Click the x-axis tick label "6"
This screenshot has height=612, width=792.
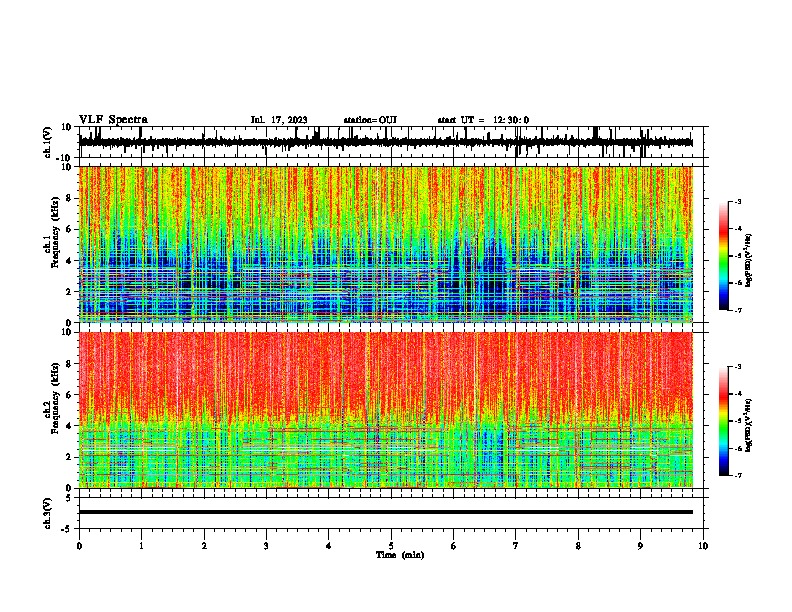[454, 546]
